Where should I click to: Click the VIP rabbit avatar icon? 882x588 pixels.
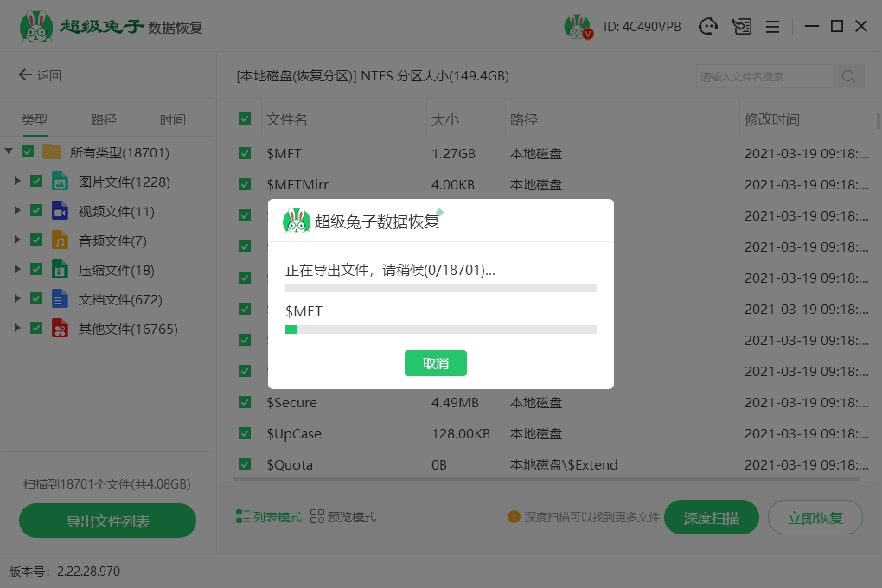tap(578, 27)
